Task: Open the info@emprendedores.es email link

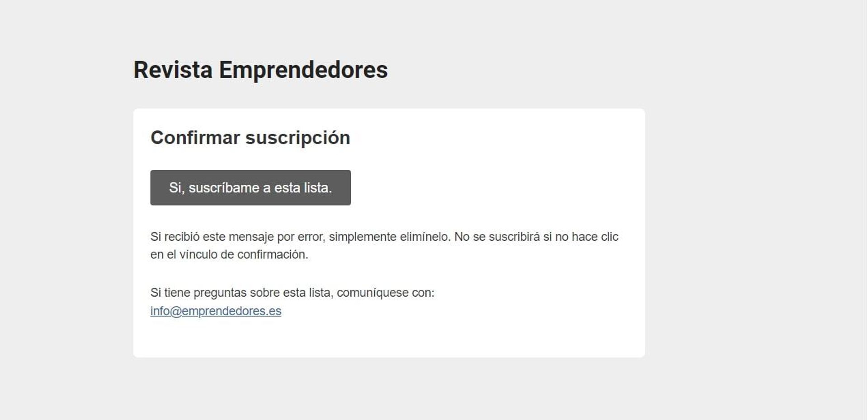Action: click(x=216, y=311)
